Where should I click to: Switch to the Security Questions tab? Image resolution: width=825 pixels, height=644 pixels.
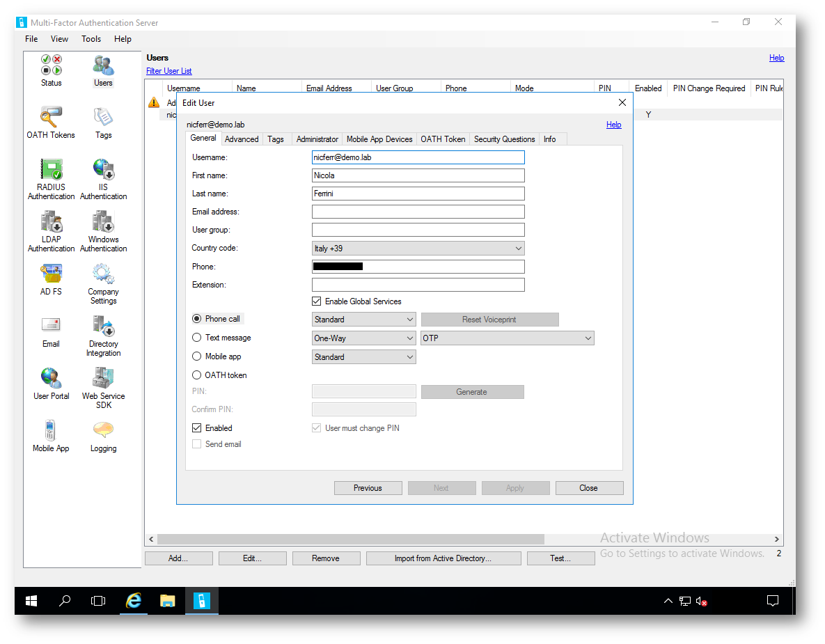(x=504, y=139)
